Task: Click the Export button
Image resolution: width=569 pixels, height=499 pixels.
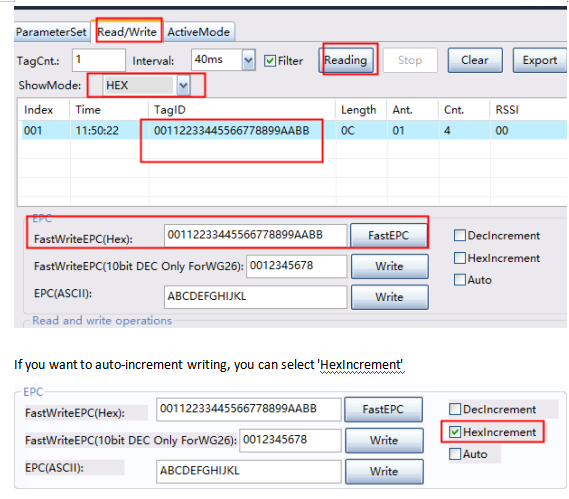Action: tap(539, 60)
